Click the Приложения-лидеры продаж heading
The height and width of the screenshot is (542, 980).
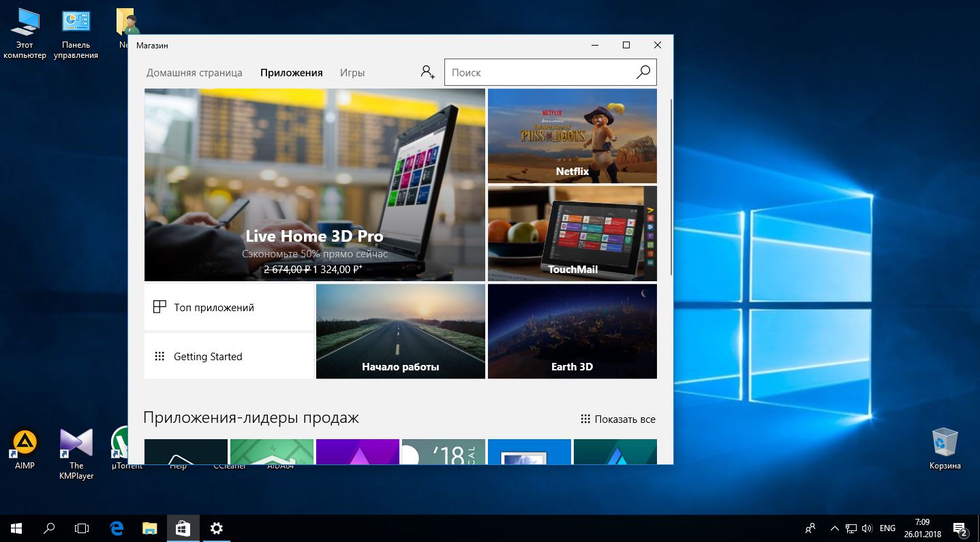point(251,417)
